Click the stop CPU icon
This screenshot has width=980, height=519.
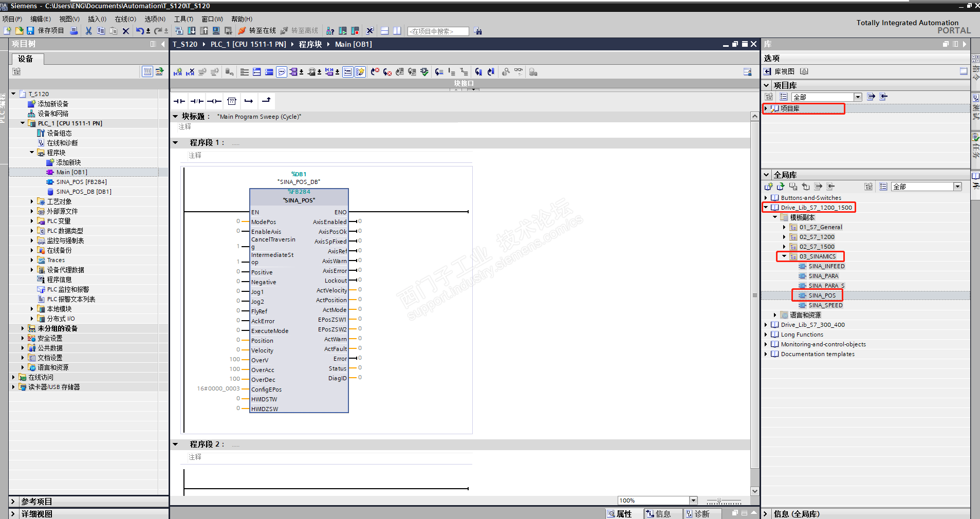[x=355, y=31]
